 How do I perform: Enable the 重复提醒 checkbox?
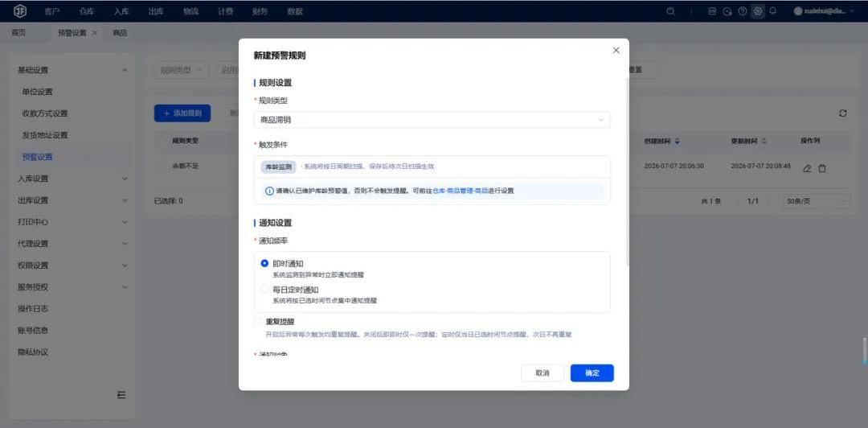pos(257,321)
